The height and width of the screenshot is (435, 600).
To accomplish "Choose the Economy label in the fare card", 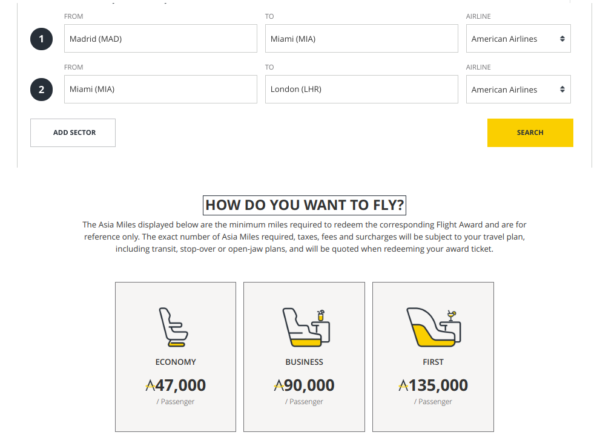I will [176, 362].
